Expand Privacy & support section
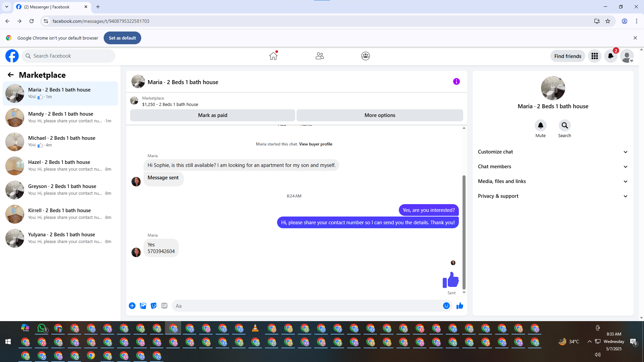644x362 pixels. click(552, 196)
